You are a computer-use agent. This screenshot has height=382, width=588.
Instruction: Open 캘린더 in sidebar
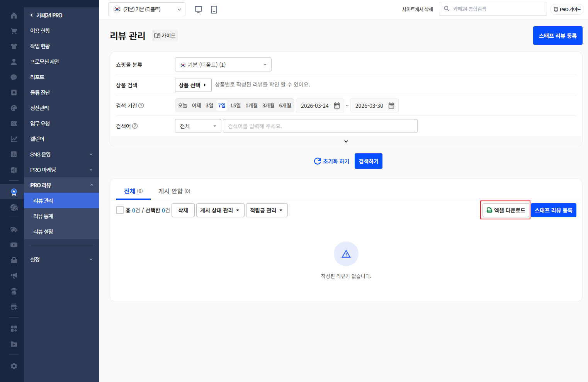click(61, 139)
